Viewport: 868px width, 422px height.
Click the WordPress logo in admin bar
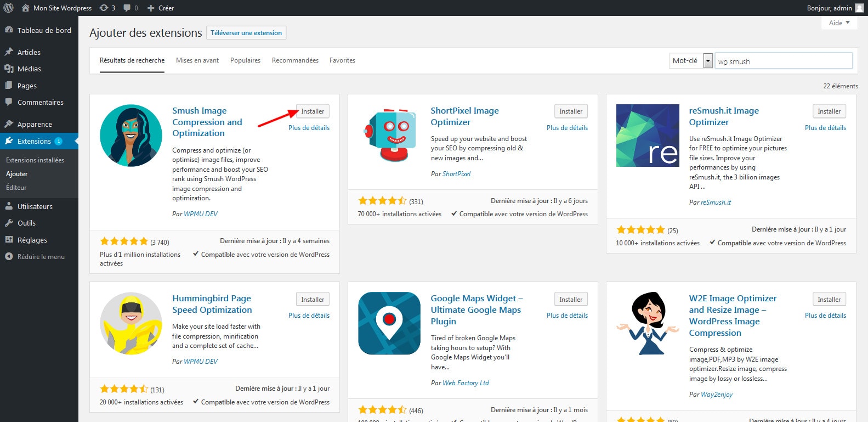(8, 8)
